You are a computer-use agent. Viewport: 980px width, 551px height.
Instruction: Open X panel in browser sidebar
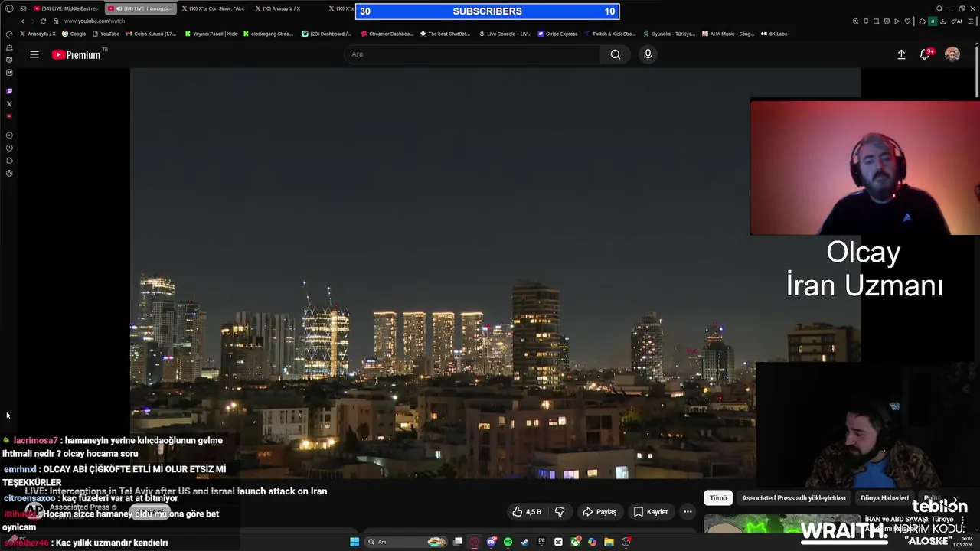[x=9, y=103]
